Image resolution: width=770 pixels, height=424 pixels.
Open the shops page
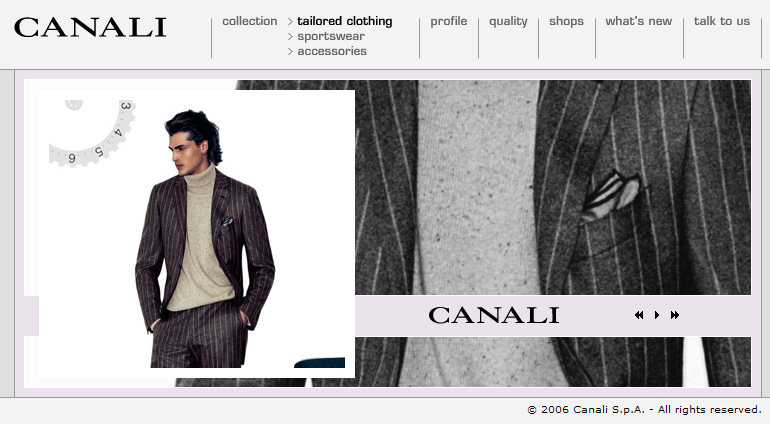tap(566, 21)
